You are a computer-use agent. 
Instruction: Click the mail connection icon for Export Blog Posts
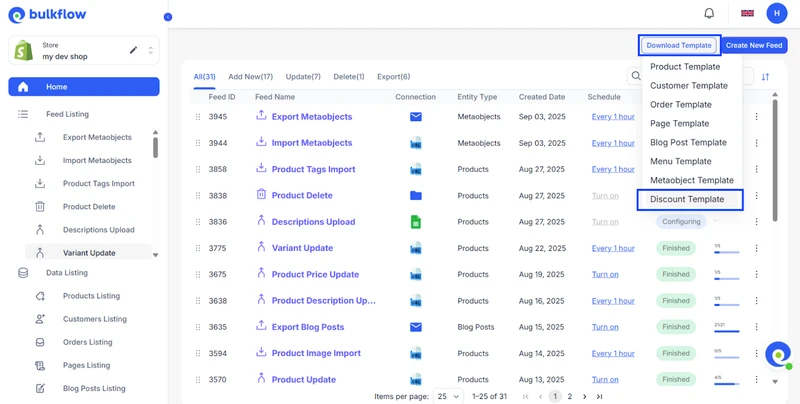coord(416,327)
